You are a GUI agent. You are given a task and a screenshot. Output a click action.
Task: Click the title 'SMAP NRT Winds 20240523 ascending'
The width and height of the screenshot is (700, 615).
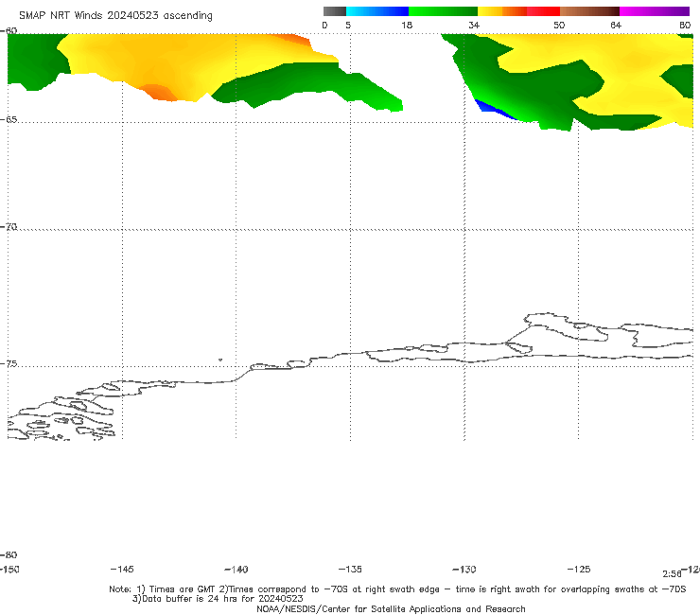click(115, 15)
